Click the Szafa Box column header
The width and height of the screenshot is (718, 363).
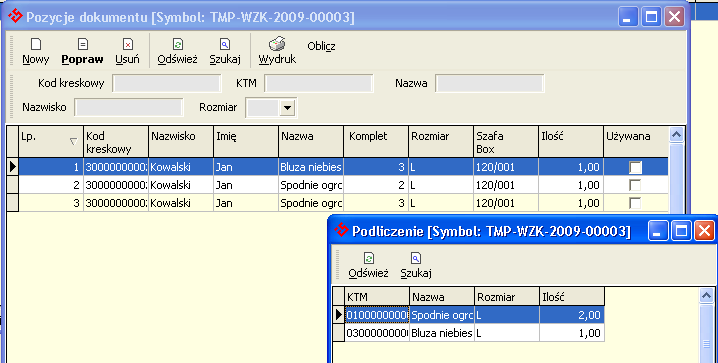506,142
